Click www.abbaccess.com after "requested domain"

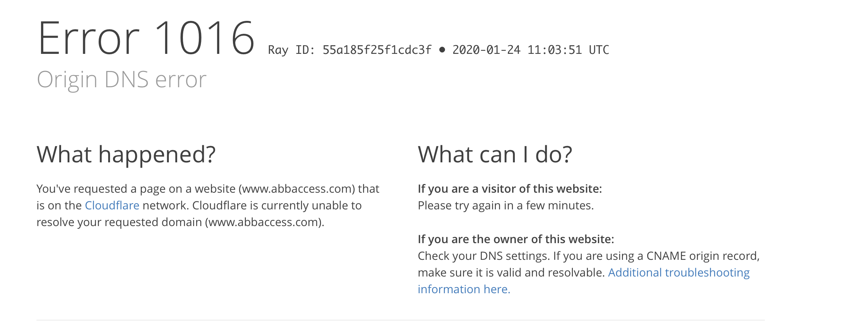263,222
